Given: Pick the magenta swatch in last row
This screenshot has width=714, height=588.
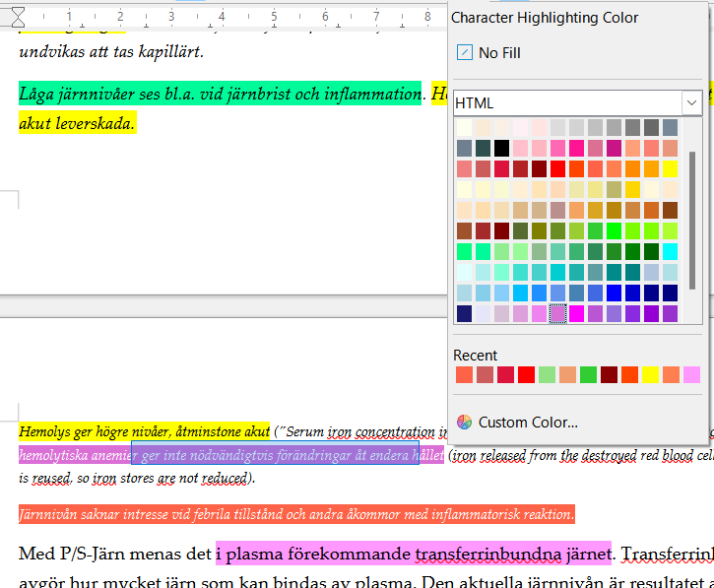Looking at the screenshot, I should [576, 314].
